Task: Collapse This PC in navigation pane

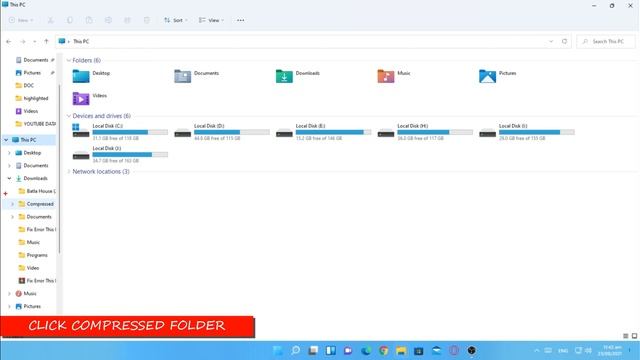Action: 6,140
